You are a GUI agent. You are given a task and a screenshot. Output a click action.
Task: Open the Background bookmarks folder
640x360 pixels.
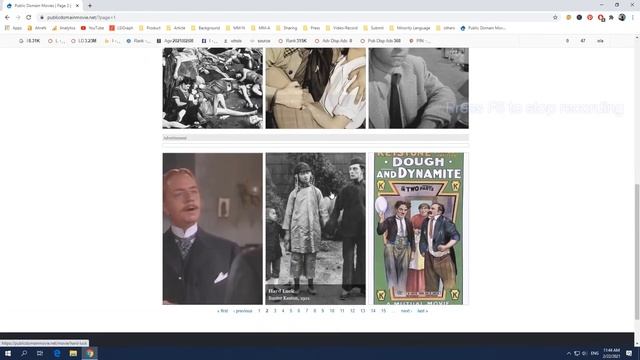tap(205, 28)
